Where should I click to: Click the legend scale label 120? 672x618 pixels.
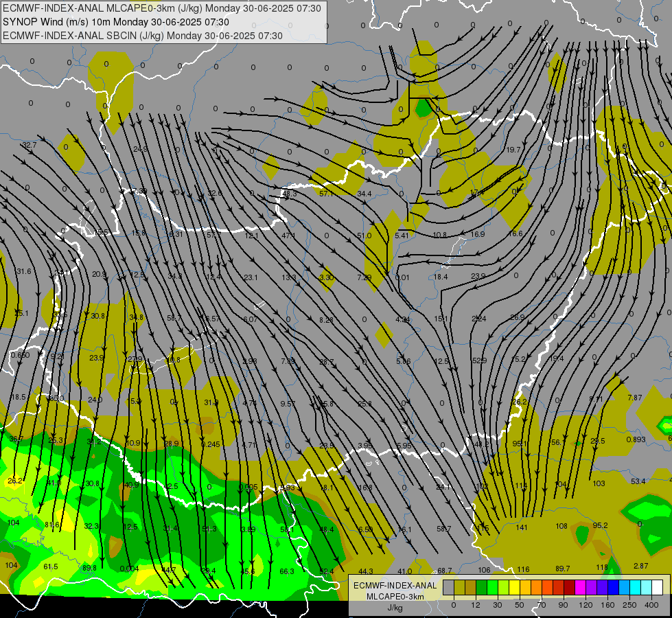click(586, 605)
